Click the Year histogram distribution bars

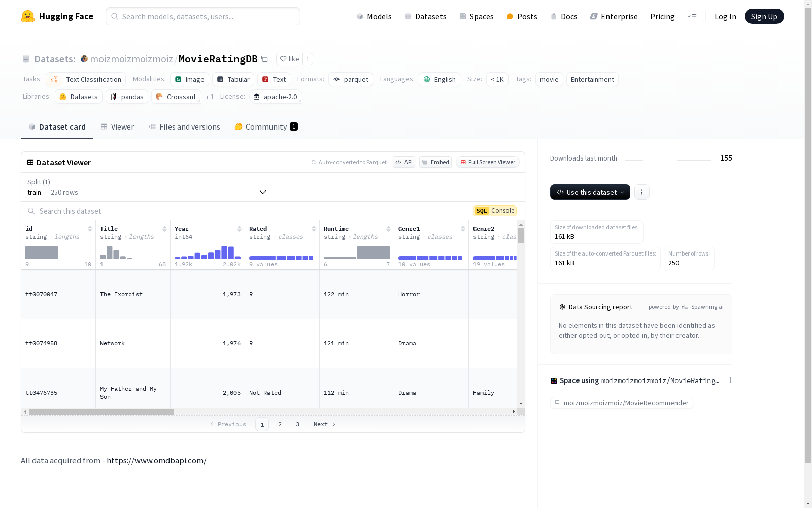[208, 252]
